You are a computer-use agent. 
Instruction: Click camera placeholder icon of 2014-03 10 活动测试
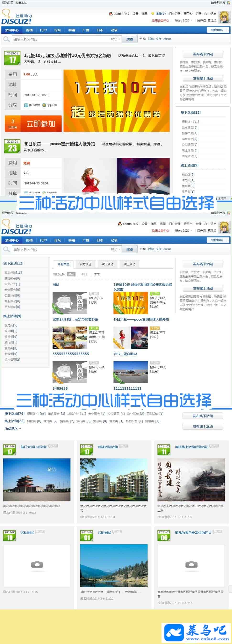pos(37,565)
